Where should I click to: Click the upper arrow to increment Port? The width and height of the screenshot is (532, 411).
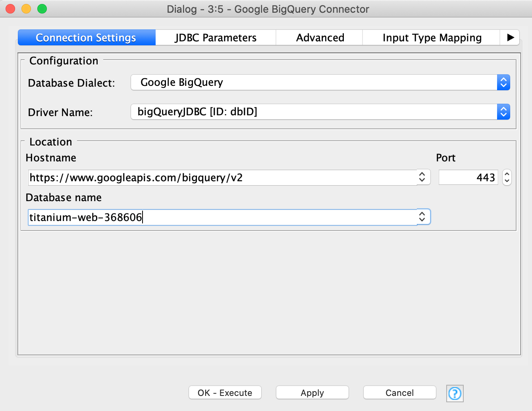click(x=507, y=174)
